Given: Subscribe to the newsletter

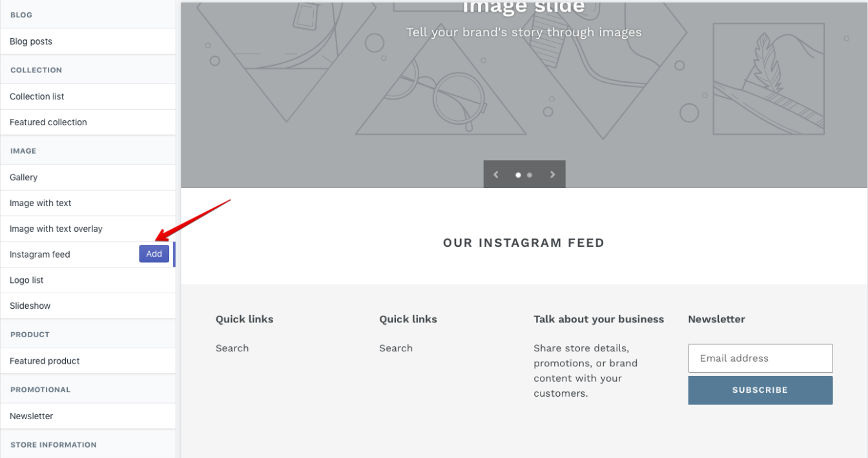Looking at the screenshot, I should (760, 390).
